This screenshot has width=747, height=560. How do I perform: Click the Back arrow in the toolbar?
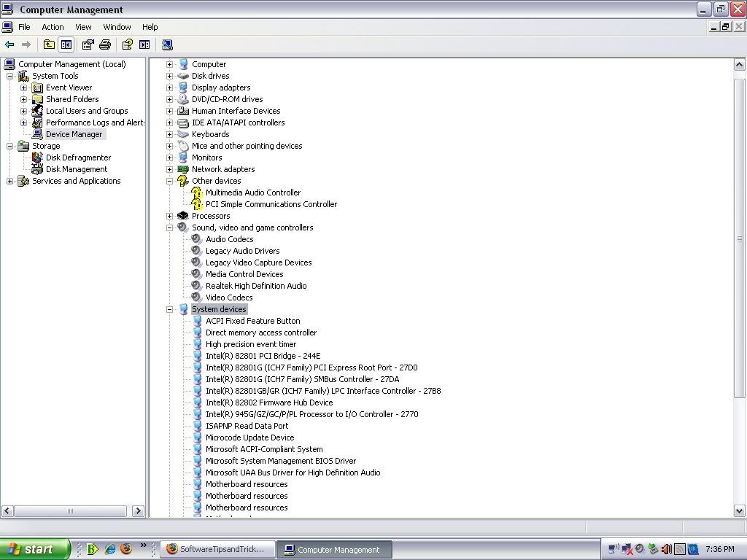(x=9, y=44)
